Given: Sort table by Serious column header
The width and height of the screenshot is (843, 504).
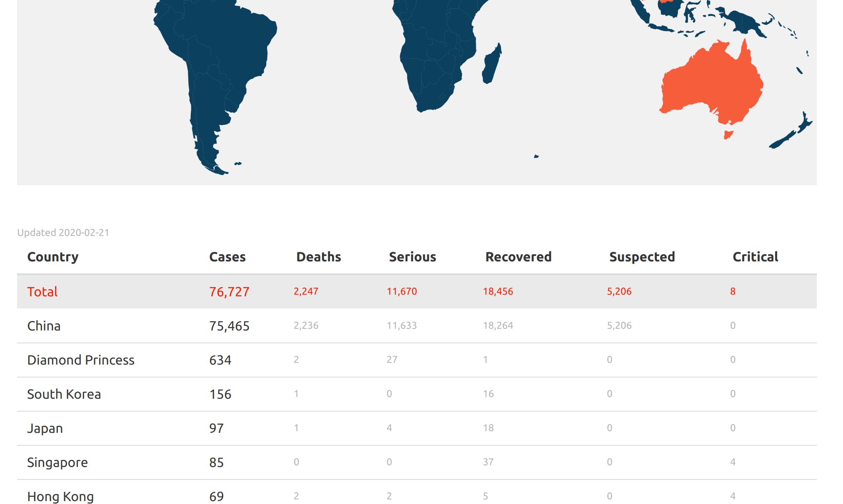Looking at the screenshot, I should [x=412, y=257].
